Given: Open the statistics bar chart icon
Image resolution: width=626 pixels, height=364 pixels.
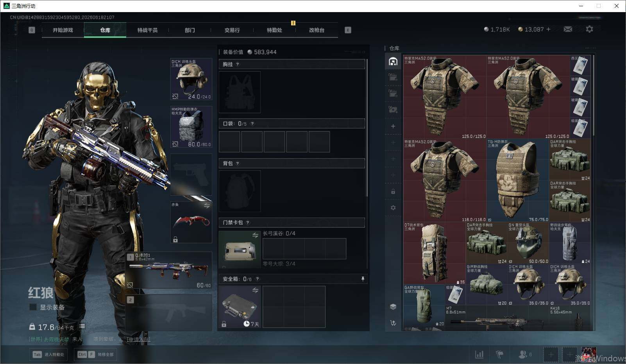Looking at the screenshot, I should click(479, 354).
